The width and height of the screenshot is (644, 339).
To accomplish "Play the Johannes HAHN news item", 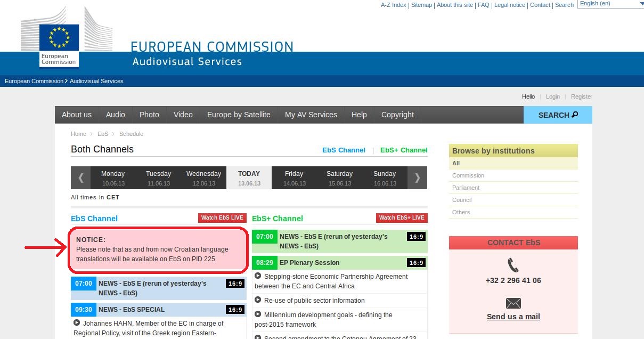I will coord(77,322).
